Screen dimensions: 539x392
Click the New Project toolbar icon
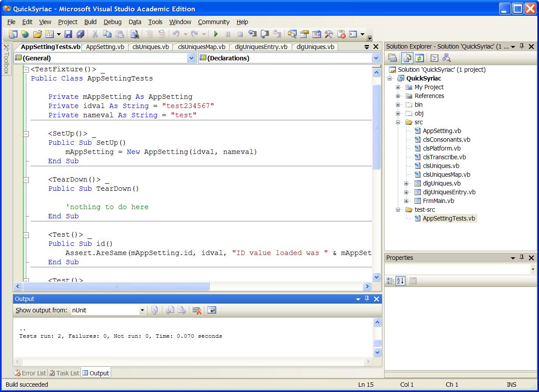coord(13,34)
